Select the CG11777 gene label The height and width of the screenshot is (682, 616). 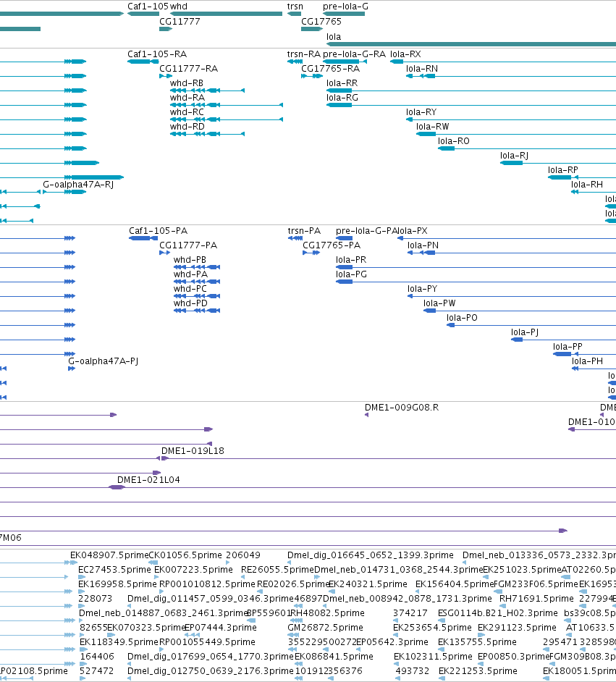click(180, 21)
